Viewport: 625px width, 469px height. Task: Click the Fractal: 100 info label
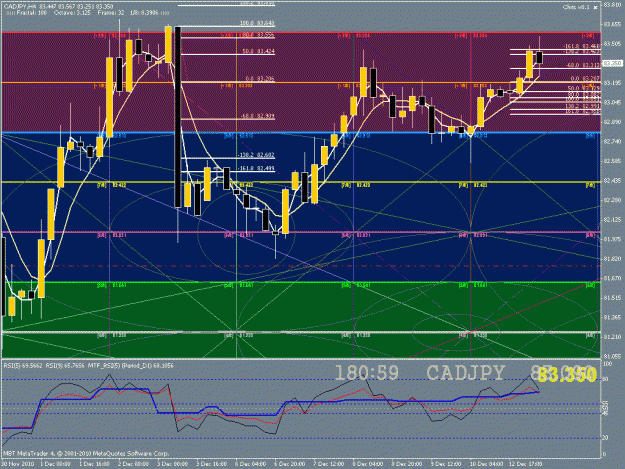point(32,13)
